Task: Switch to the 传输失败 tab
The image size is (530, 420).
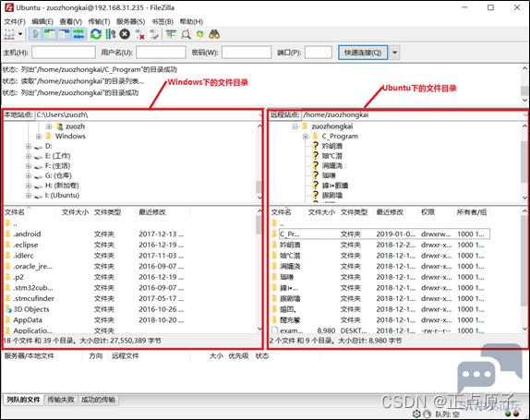Action: click(x=61, y=400)
